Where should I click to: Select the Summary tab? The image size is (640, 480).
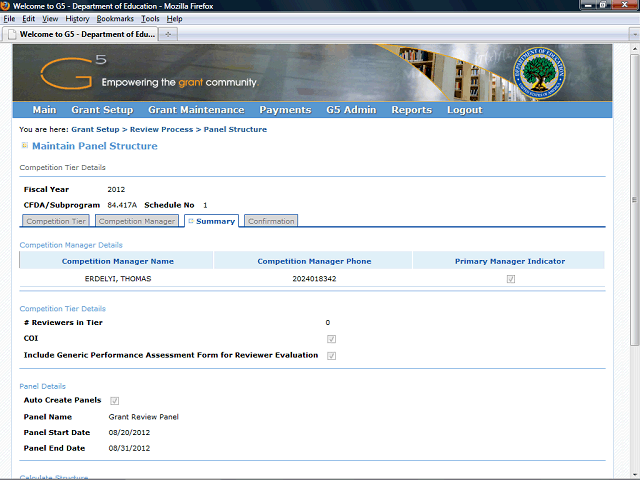(211, 221)
